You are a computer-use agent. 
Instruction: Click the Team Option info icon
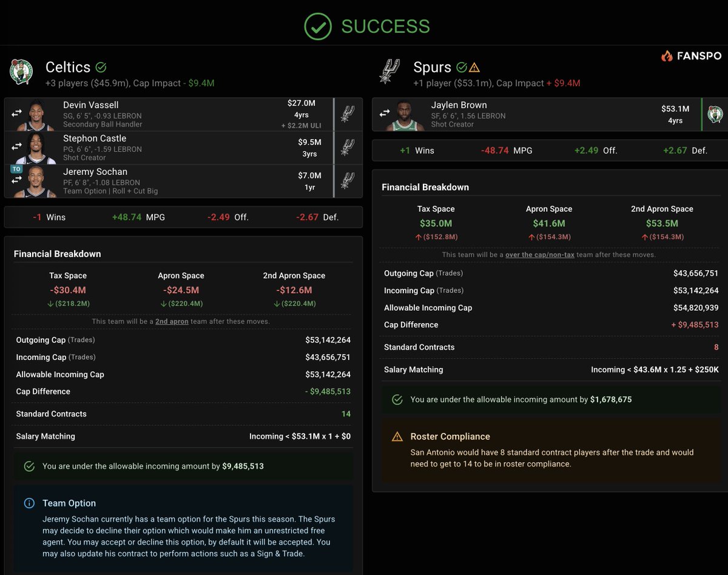(29, 503)
